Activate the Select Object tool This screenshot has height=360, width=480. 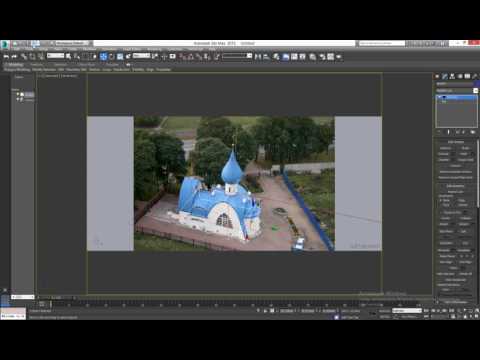click(69, 57)
